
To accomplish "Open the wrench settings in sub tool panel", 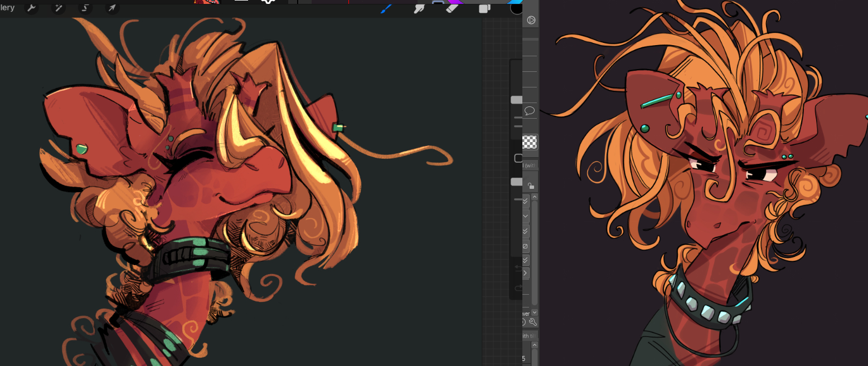I will 532,322.
